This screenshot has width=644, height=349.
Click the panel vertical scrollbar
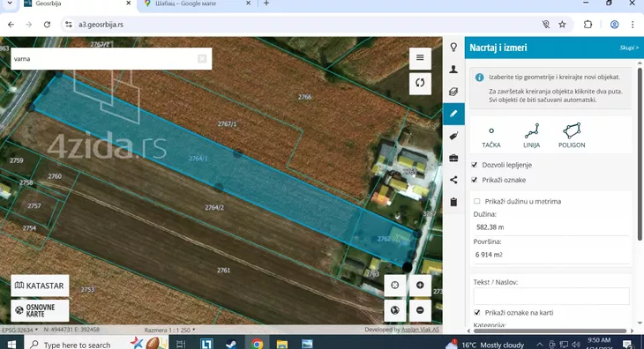tap(640, 154)
